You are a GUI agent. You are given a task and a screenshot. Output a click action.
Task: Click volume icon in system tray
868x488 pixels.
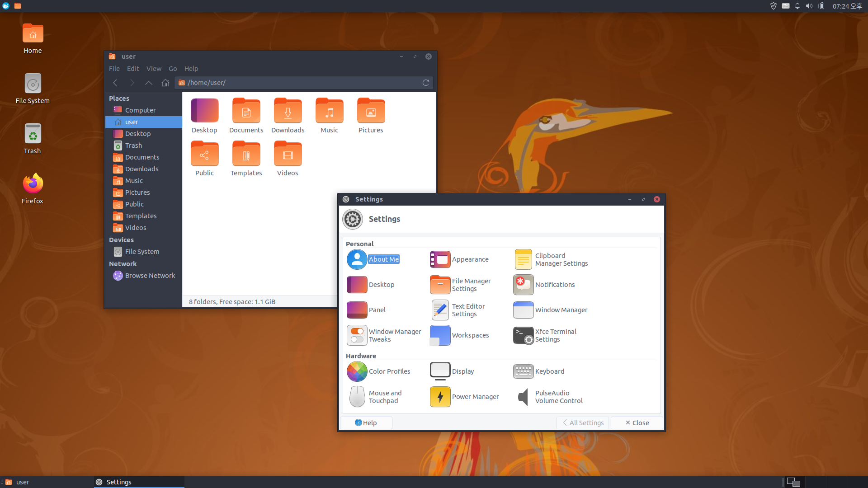coord(809,6)
